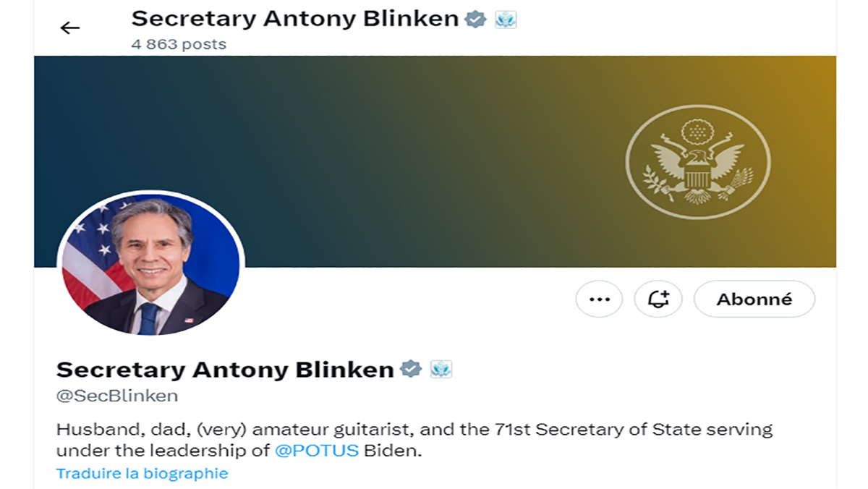This screenshot has width=868, height=489.
Task: Open the @POTUS mention link
Action: click(317, 451)
